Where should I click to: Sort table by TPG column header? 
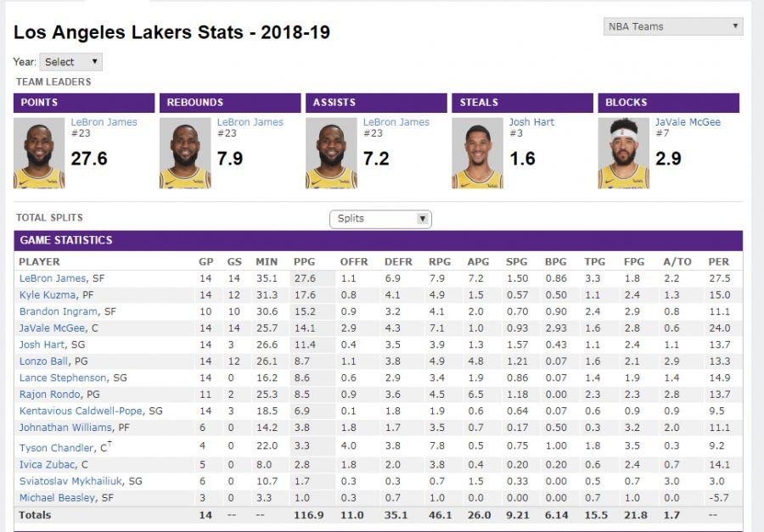pyautogui.click(x=594, y=261)
